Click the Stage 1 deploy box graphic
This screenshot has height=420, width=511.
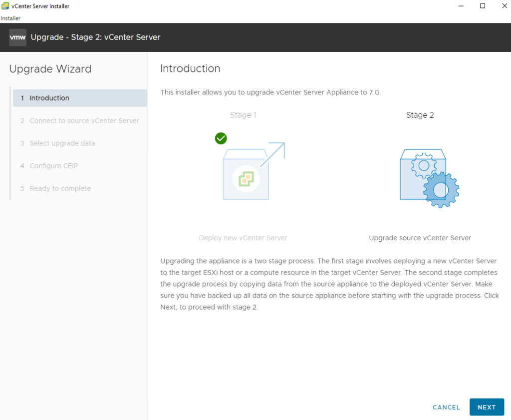tap(246, 173)
